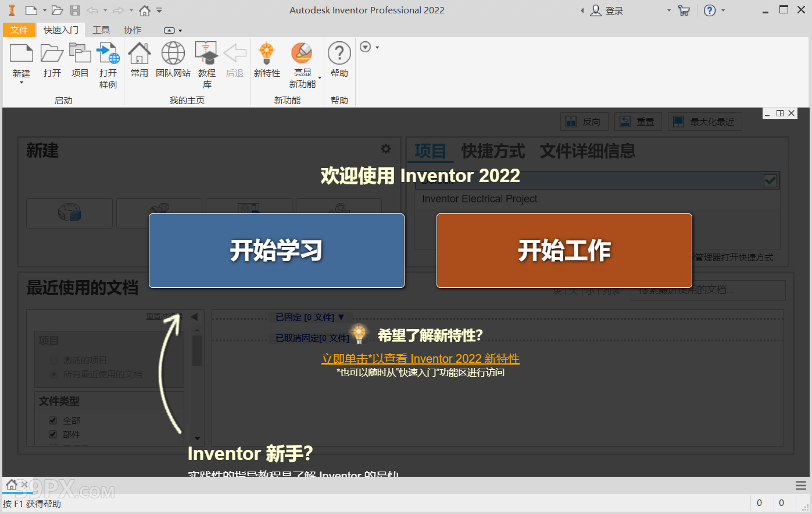Image resolution: width=812 pixels, height=514 pixels.
Task: Select the 激活的项目 radio button
Action: 53,360
